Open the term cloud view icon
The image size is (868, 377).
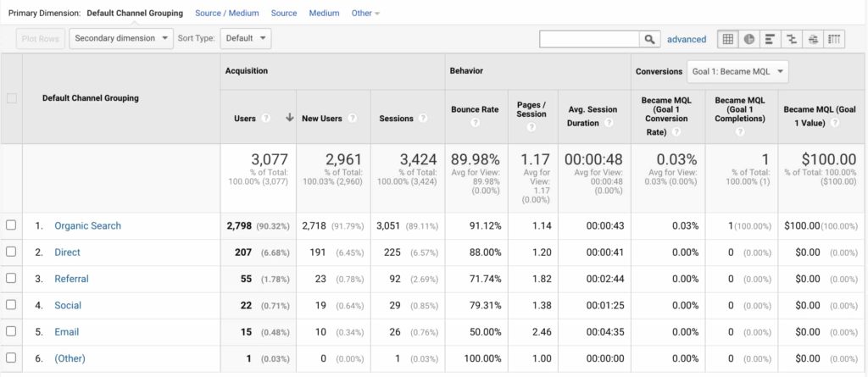tap(813, 39)
